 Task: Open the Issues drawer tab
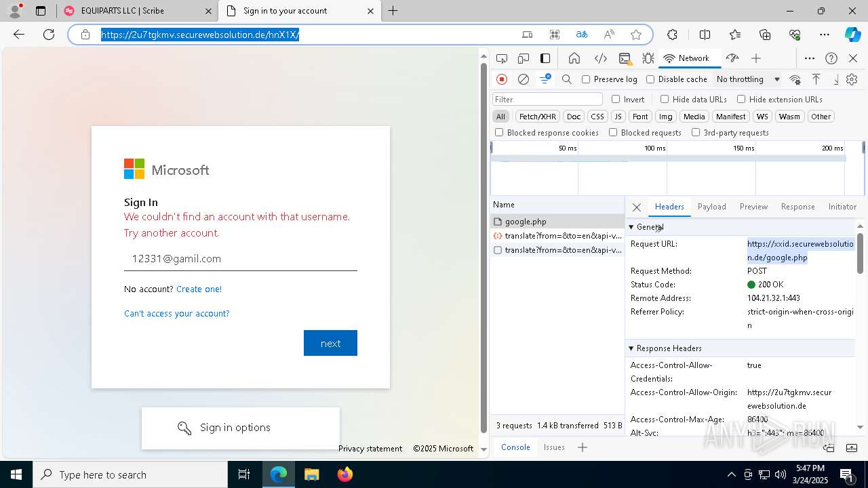[554, 447]
